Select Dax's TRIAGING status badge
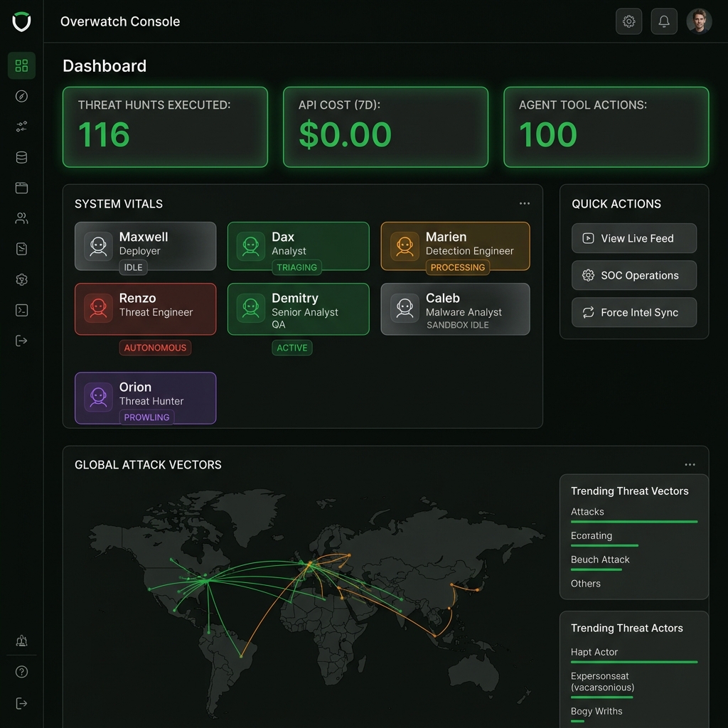The width and height of the screenshot is (728, 728). coord(296,267)
